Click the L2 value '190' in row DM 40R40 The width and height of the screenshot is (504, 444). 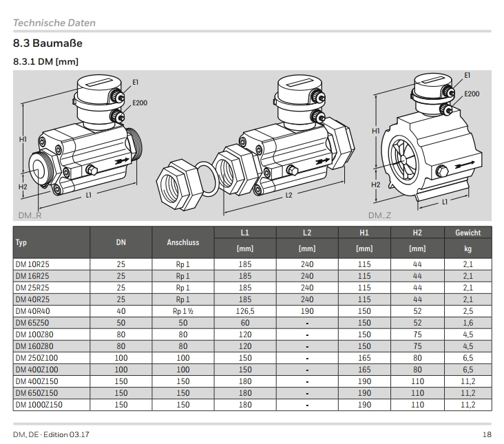tap(307, 311)
